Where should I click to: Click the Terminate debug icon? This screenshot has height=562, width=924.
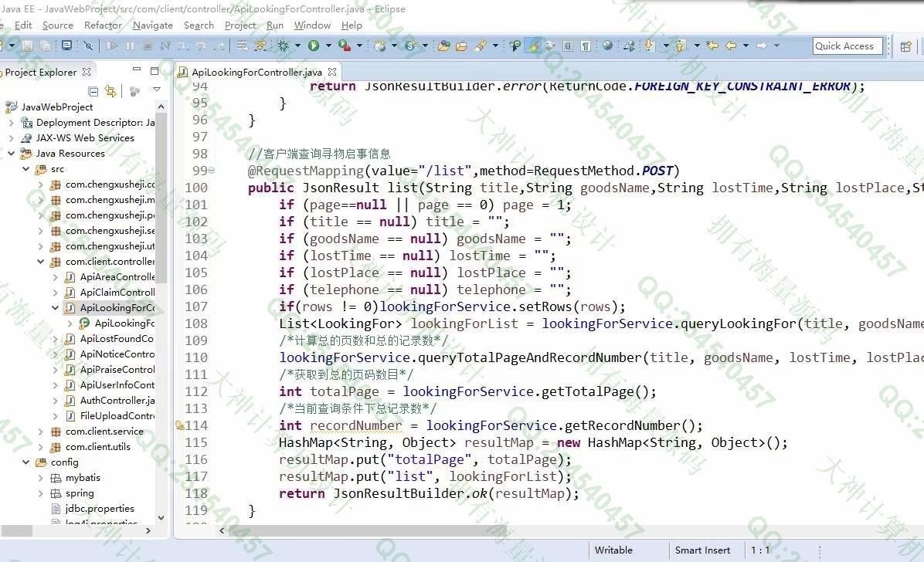coord(148,46)
